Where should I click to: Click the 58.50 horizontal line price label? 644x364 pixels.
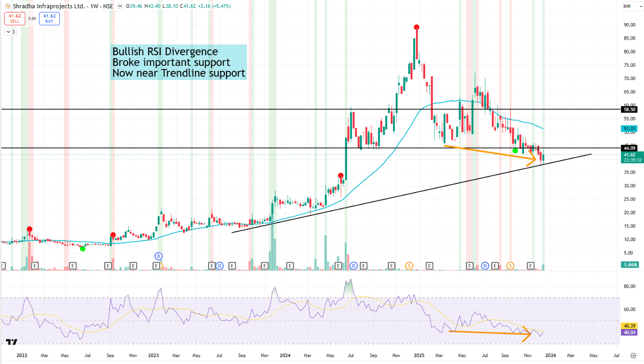629,110
